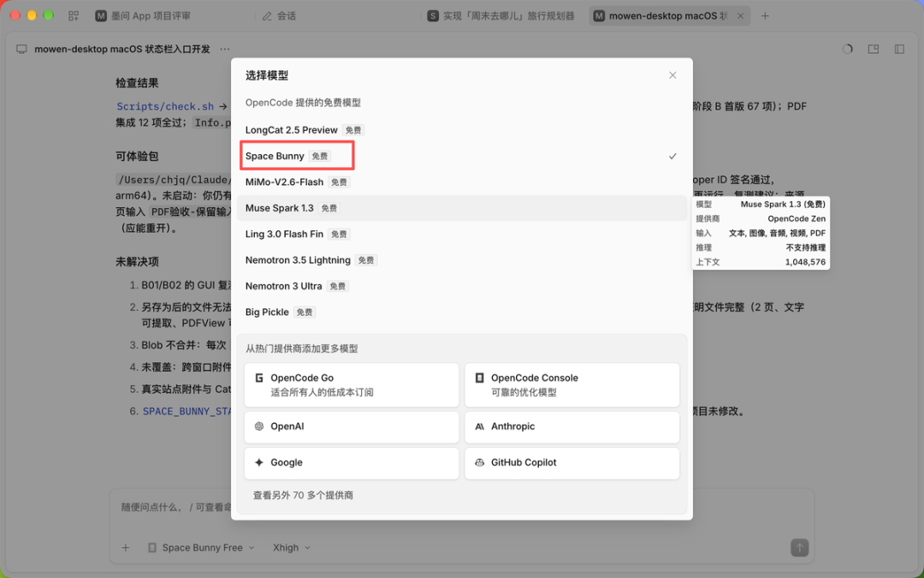Click the Anthropic logo icon
924x578 pixels.
point(479,426)
